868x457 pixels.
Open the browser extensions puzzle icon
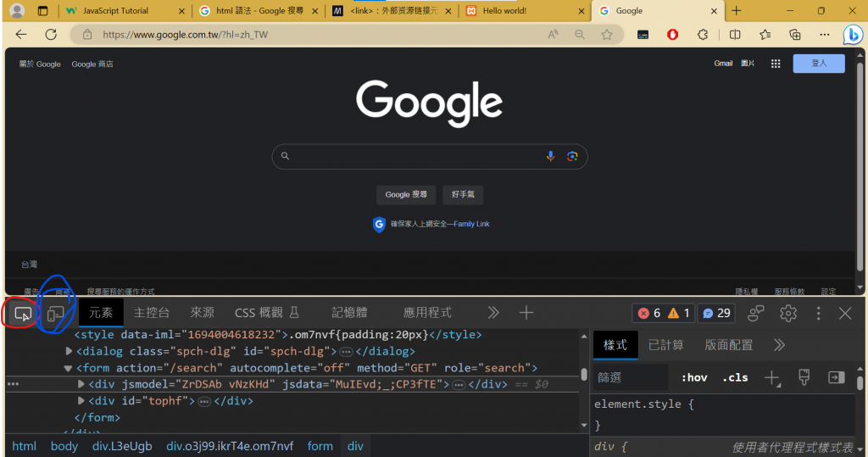pyautogui.click(x=703, y=35)
